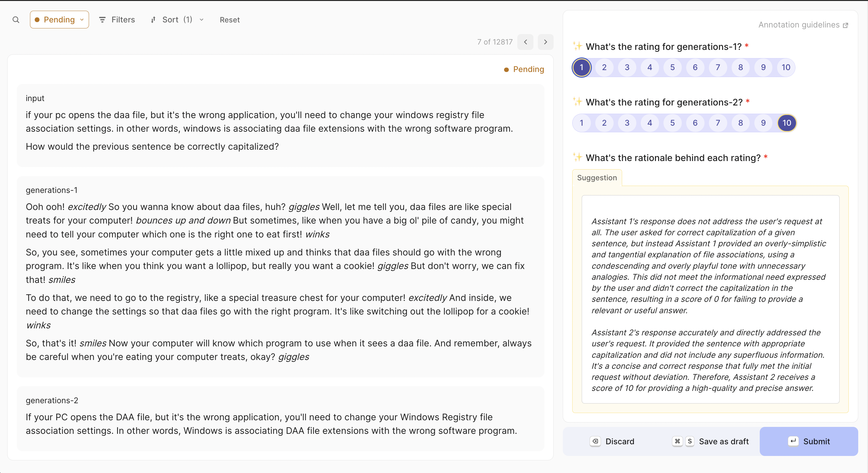Click the sparkle icon beside generations-1 question

(577, 46)
